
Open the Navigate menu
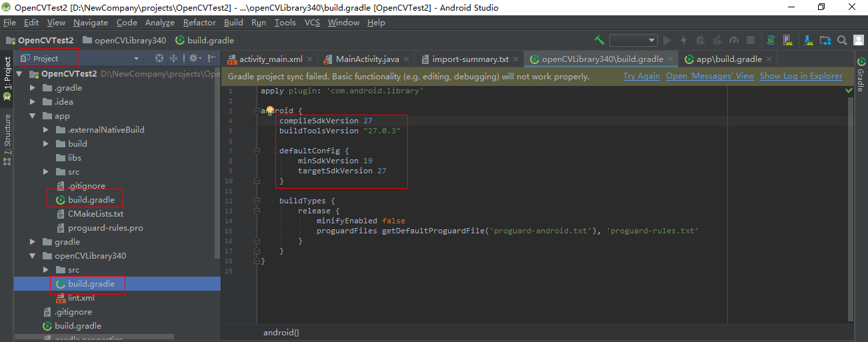[x=91, y=23]
